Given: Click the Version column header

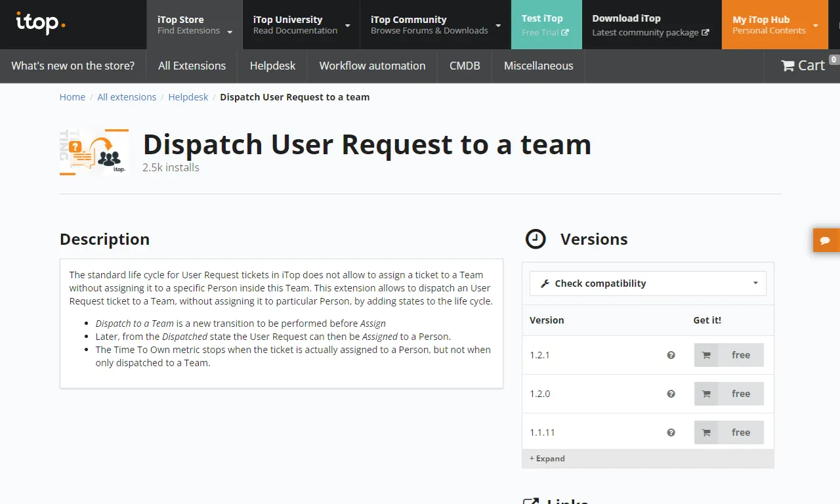Looking at the screenshot, I should pyautogui.click(x=547, y=320).
